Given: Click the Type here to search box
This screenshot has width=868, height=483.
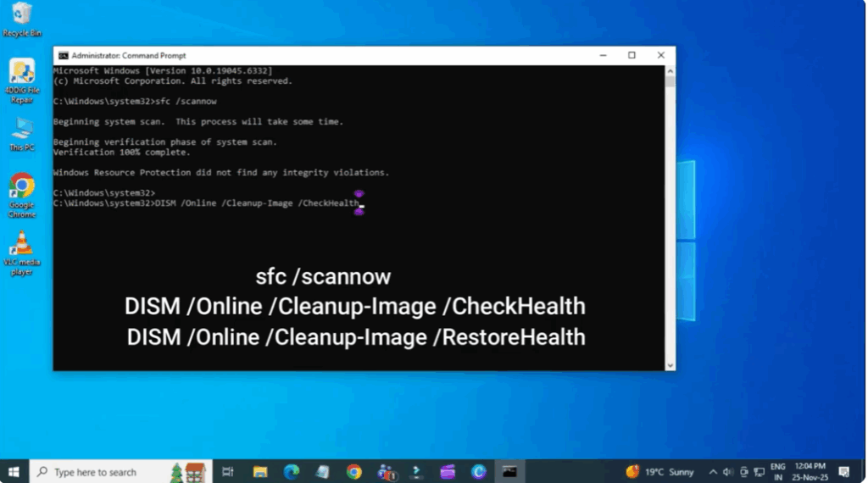Looking at the screenshot, I should point(120,472).
